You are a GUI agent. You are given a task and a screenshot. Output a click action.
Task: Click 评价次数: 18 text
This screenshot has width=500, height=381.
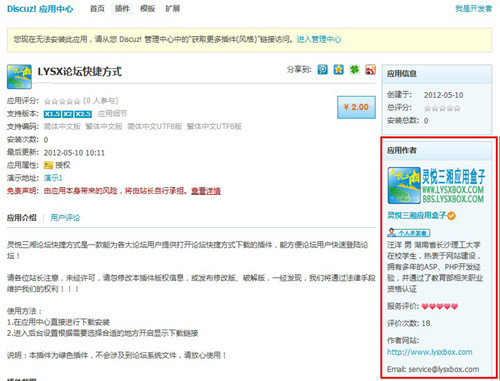pyautogui.click(x=409, y=323)
